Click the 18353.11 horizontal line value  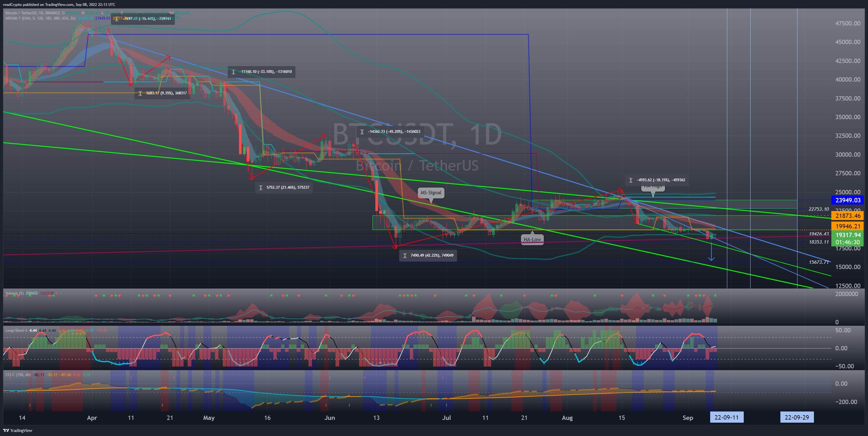click(819, 242)
